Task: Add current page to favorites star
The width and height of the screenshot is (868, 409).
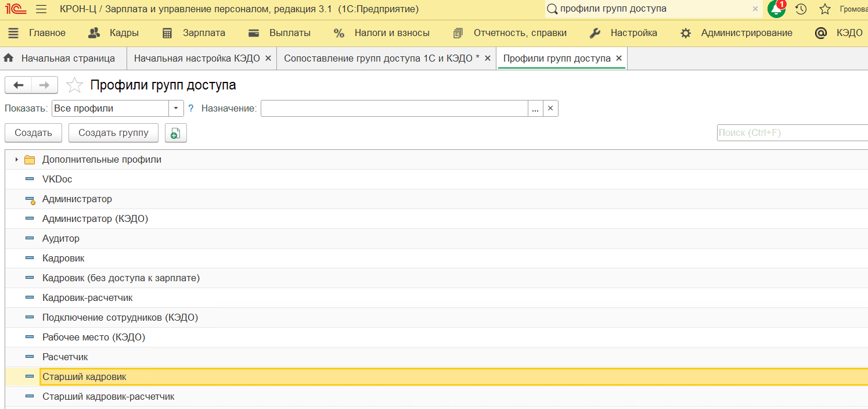Action: pyautogui.click(x=74, y=85)
